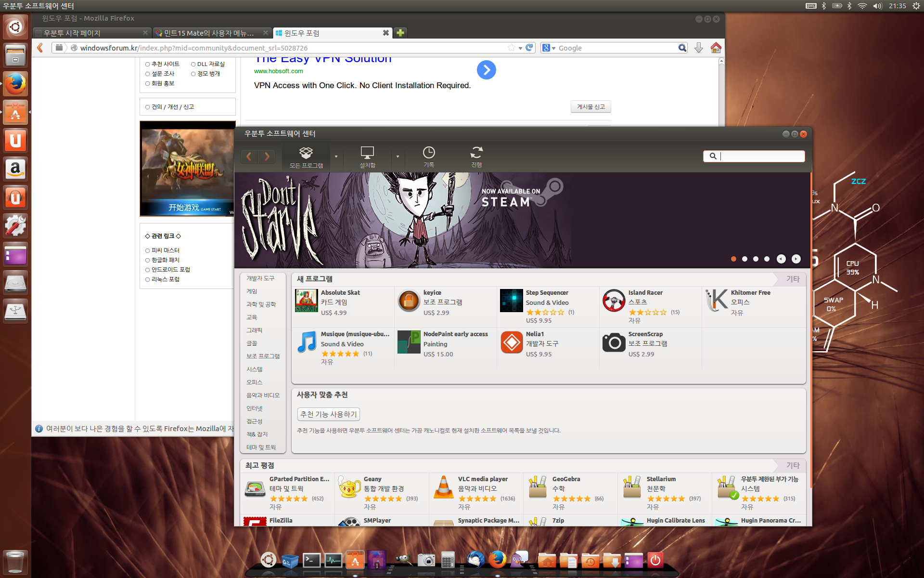Image resolution: width=924 pixels, height=578 pixels.
Task: Open keyice app icon
Action: coord(409,301)
